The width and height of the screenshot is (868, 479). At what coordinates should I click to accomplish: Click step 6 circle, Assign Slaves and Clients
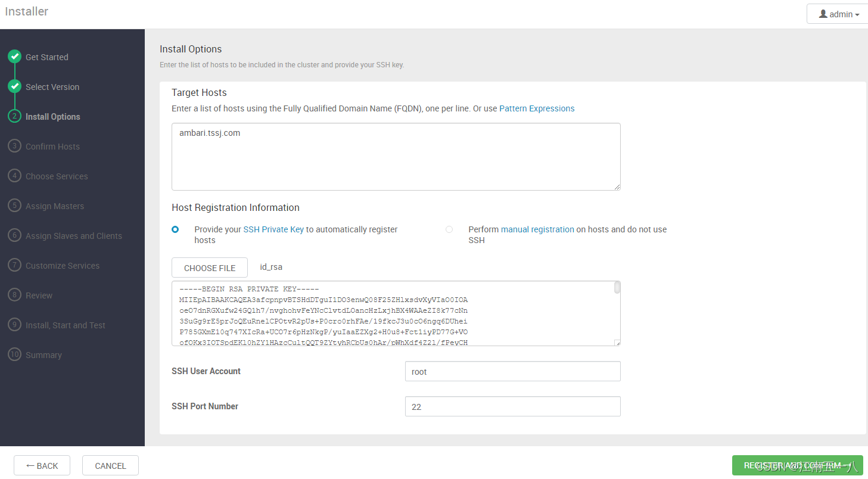(x=14, y=235)
